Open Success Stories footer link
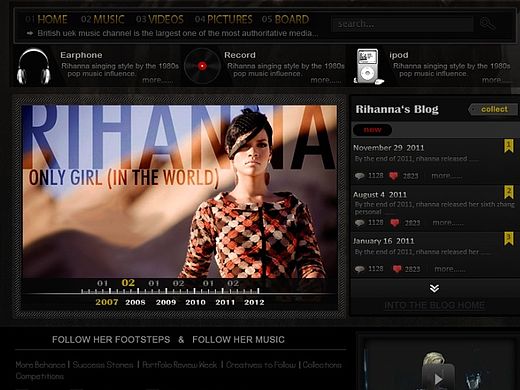This screenshot has height=390, width=520. point(103,365)
